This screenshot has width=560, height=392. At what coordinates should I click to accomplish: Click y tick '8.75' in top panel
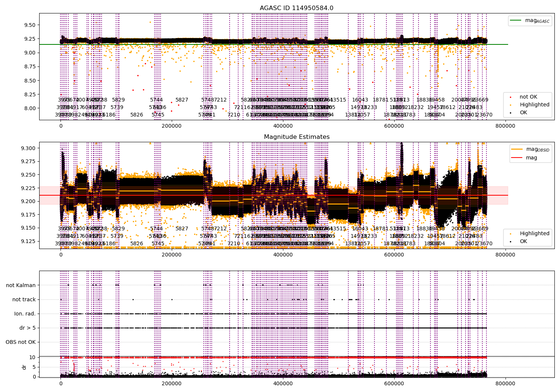coord(30,66)
